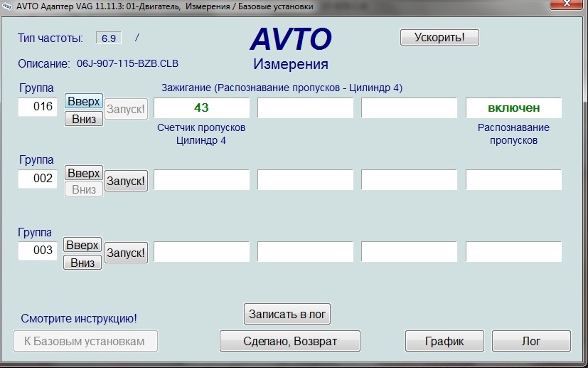The height and width of the screenshot is (368, 588).
Task: Click Вверх for group 003
Action: (x=82, y=246)
